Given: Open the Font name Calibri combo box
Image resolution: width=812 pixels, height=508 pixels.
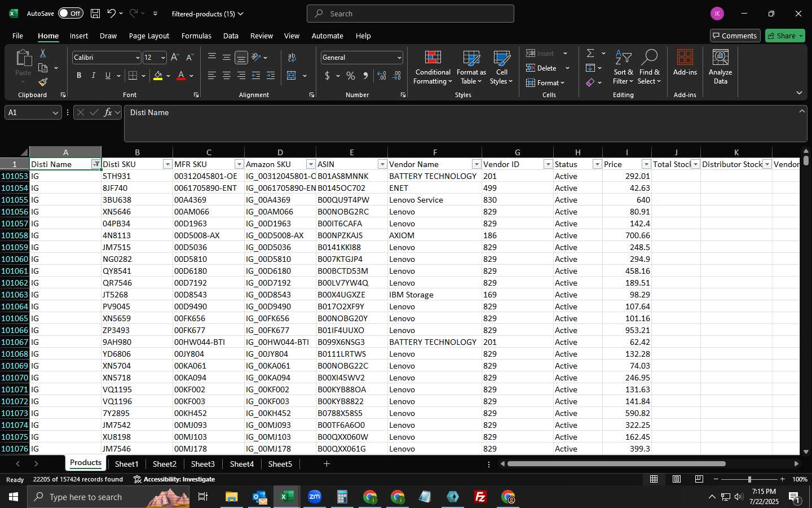Looking at the screenshot, I should (x=107, y=58).
